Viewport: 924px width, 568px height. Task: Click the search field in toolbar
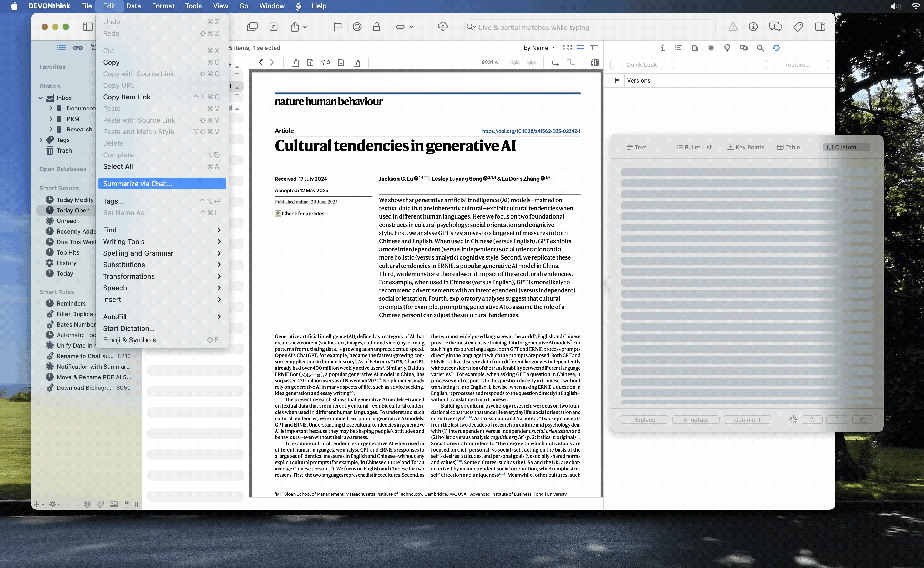[x=590, y=27]
